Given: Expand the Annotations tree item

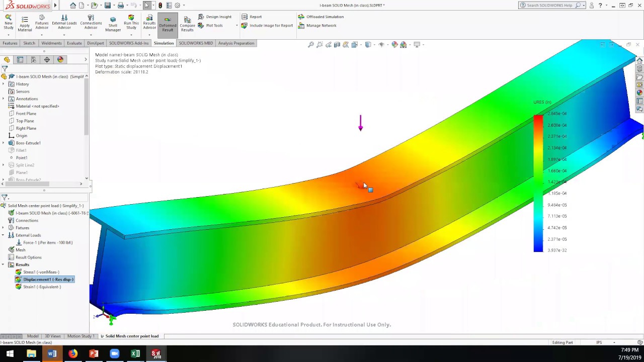Looking at the screenshot, I should click(x=4, y=99).
